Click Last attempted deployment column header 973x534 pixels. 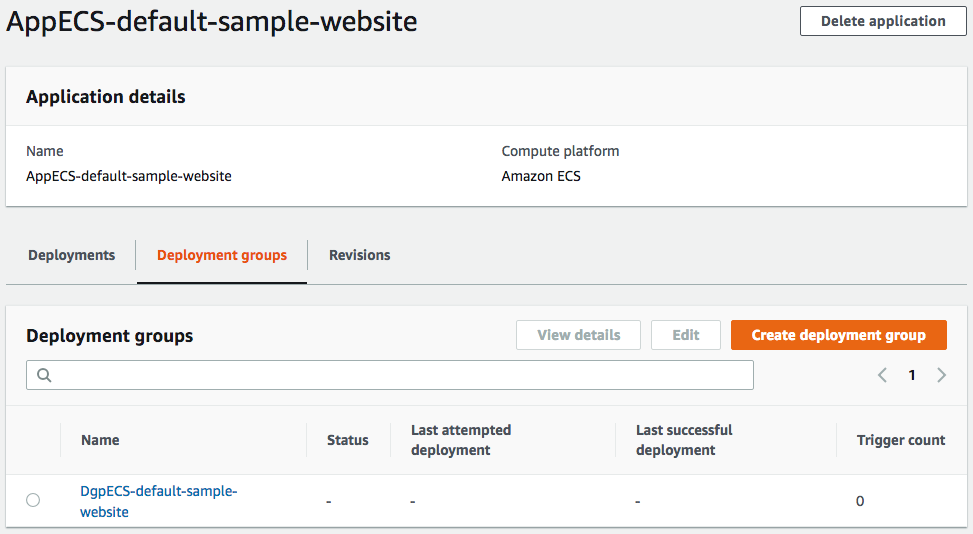pyautogui.click(x=460, y=440)
